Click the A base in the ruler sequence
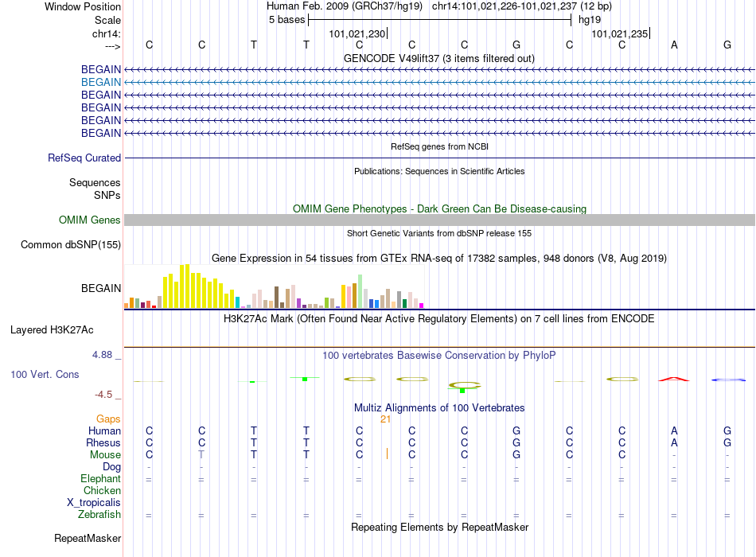Image resolution: width=756 pixels, height=557 pixels. coord(674,45)
